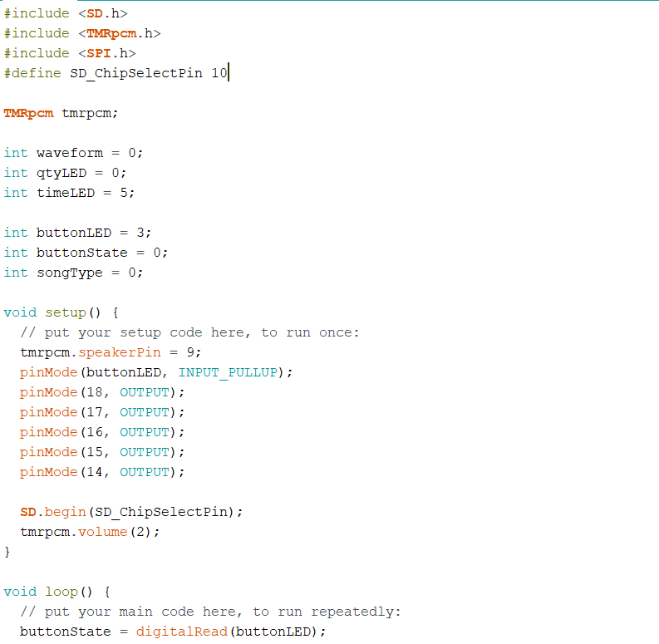Click the 'pinMode(buttonLED, INPUT_PULLUP);' line

pos(156,372)
